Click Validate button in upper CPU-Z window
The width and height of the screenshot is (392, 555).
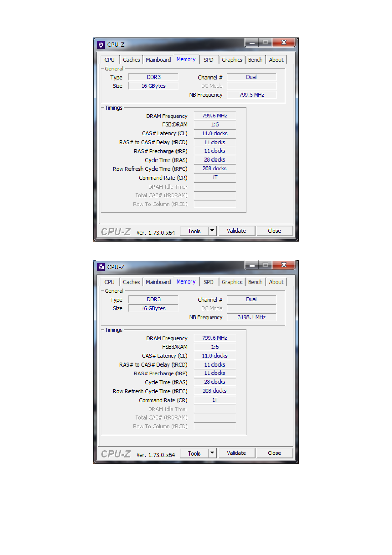click(x=237, y=231)
